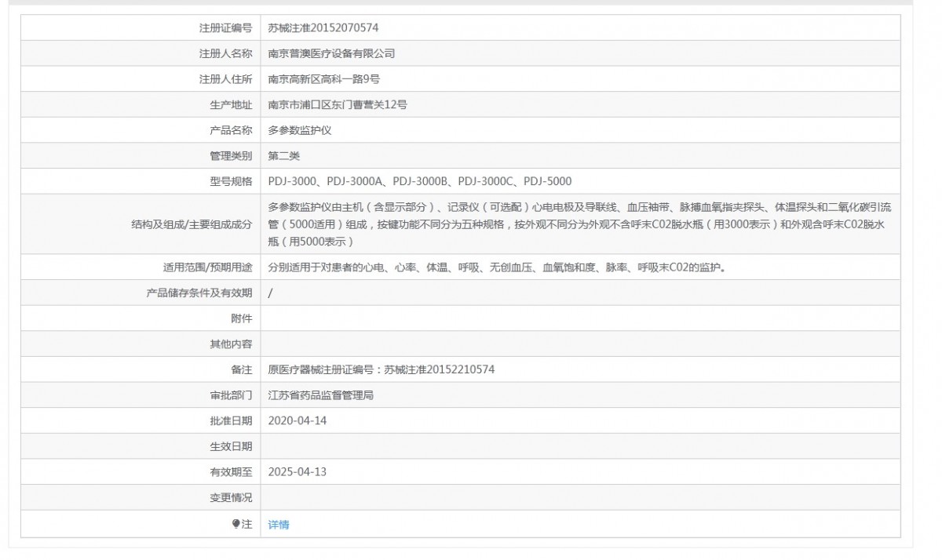Click the 注册人住所 label
The width and height of the screenshot is (942, 560).
pyautogui.click(x=226, y=79)
